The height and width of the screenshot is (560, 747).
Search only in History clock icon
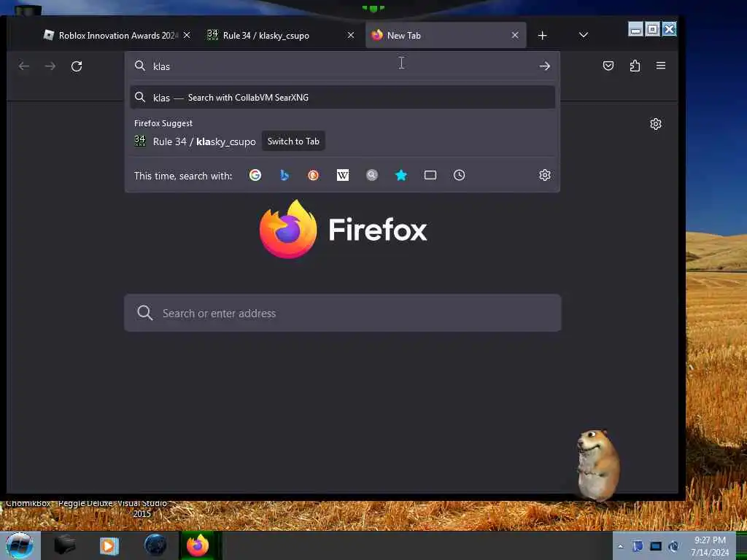coord(460,175)
